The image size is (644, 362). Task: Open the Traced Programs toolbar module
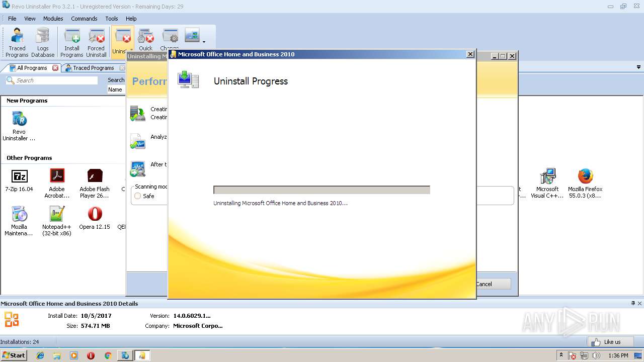coord(17,43)
